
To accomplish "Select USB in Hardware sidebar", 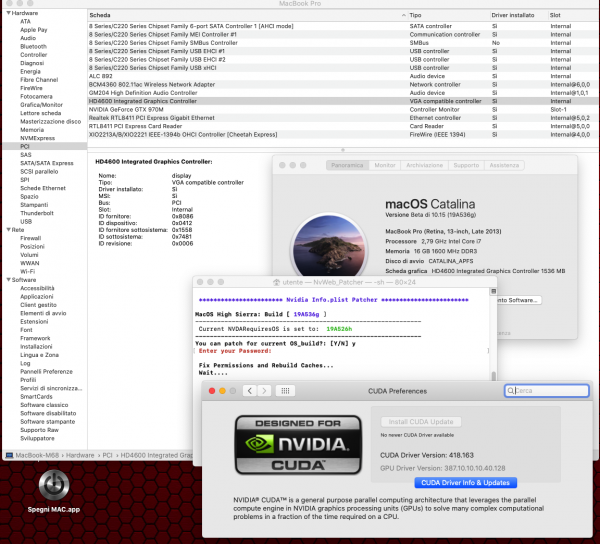I will click(26, 222).
